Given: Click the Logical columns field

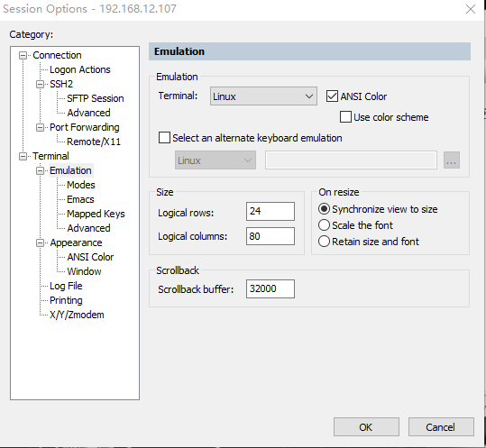Looking at the screenshot, I should pos(271,236).
